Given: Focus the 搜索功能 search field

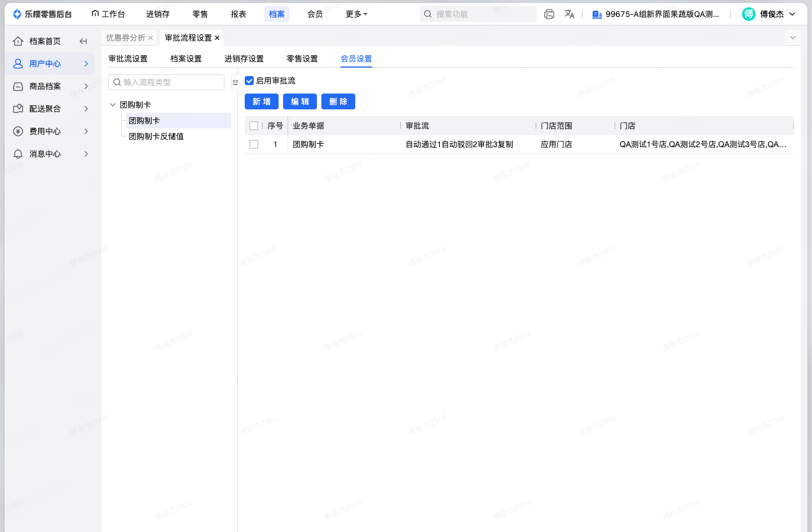Looking at the screenshot, I should click(x=478, y=14).
